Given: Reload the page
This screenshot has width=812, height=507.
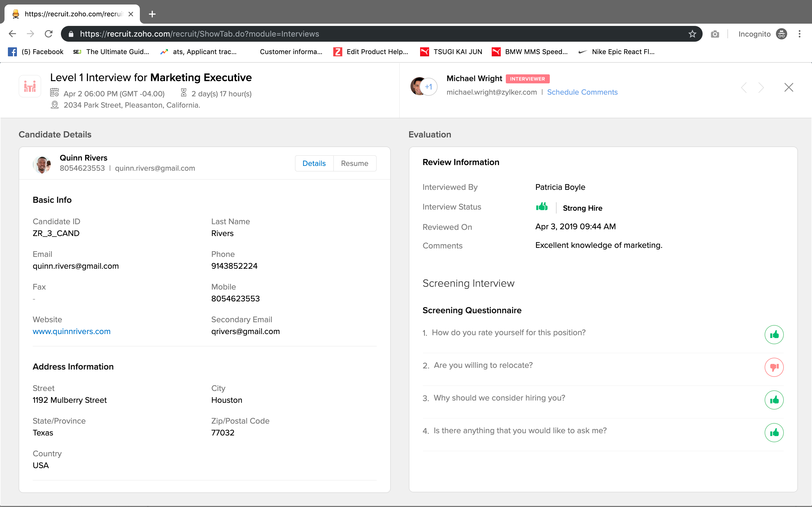Looking at the screenshot, I should click(x=49, y=34).
